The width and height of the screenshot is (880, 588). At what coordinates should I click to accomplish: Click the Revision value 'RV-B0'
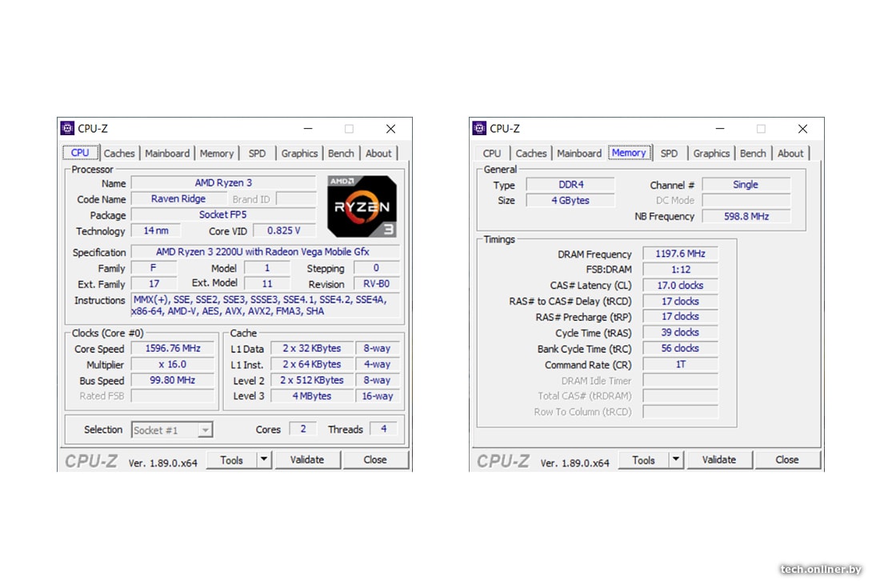(377, 284)
